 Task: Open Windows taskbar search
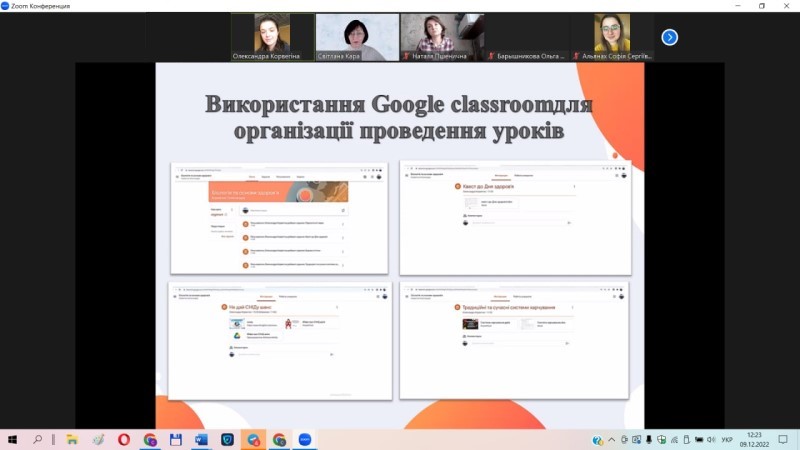pos(37,439)
